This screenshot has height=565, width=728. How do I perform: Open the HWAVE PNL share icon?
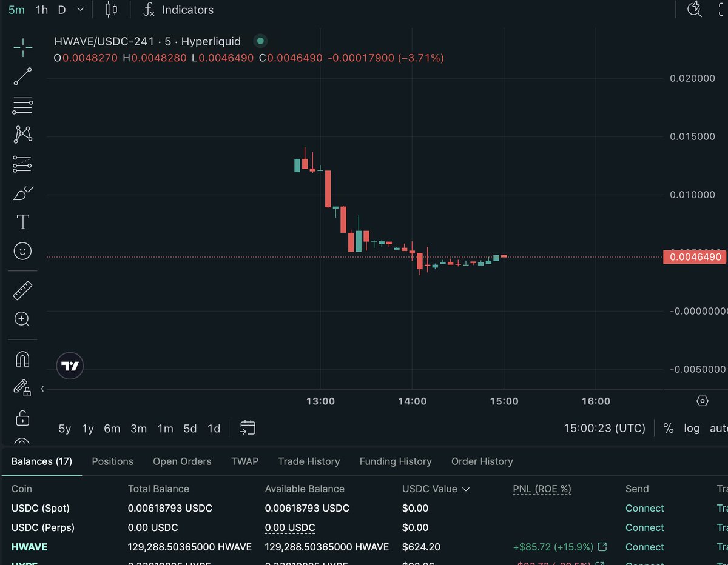pyautogui.click(x=602, y=547)
